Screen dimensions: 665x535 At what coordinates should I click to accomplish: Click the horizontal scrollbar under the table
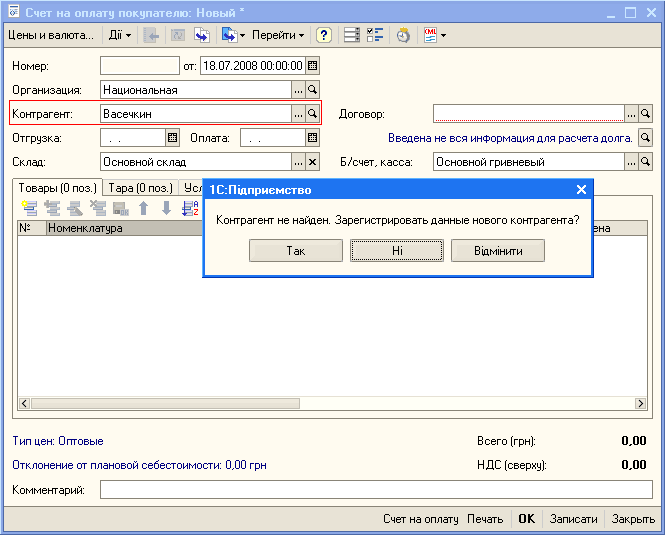tap(330, 405)
